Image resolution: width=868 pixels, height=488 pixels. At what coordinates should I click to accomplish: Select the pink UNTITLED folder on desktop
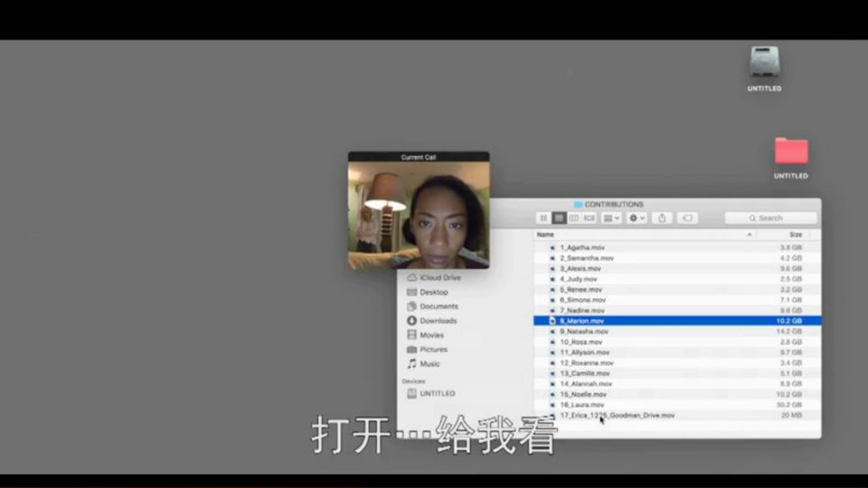[x=790, y=151]
